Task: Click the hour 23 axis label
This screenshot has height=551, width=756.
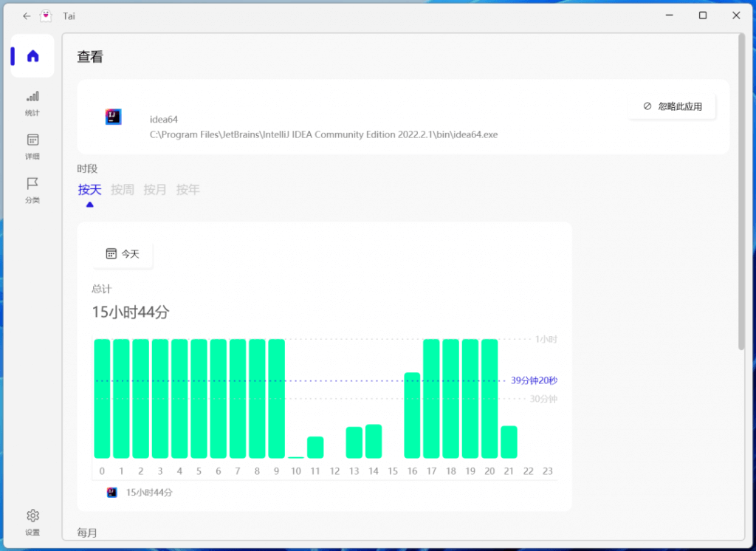Action: pos(548,471)
